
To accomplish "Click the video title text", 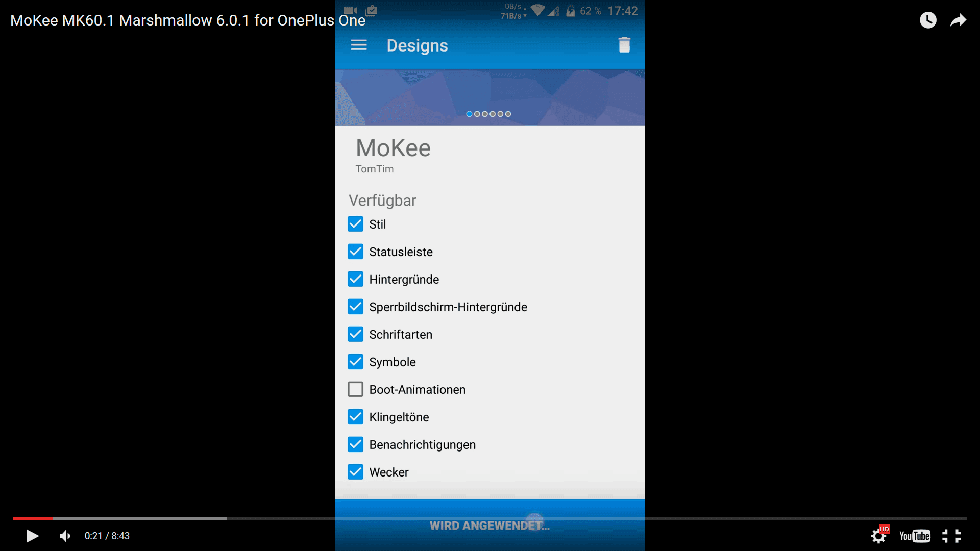I will [188, 20].
